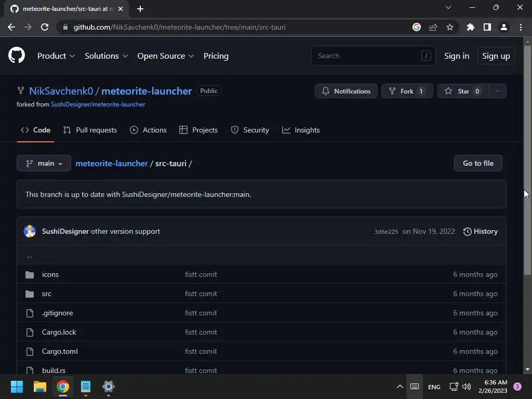Click the .gitignore file icon
Screen dimensions: 532x399
(30, 313)
